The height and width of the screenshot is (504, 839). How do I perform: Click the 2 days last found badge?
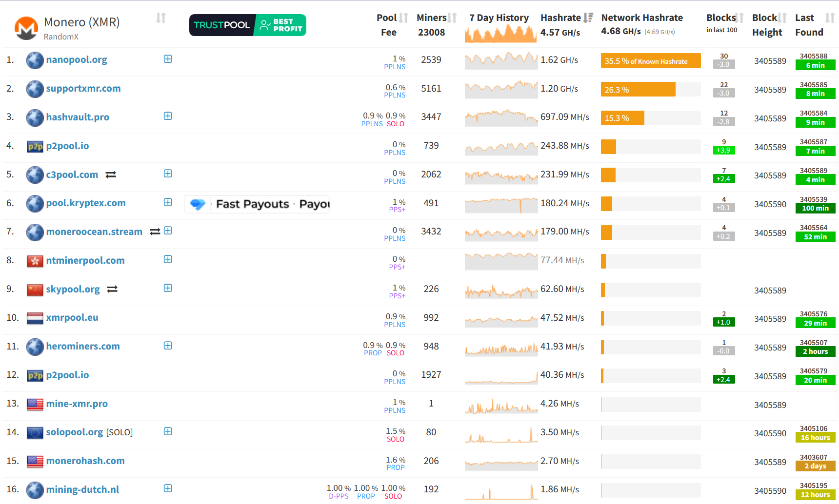[x=815, y=466]
